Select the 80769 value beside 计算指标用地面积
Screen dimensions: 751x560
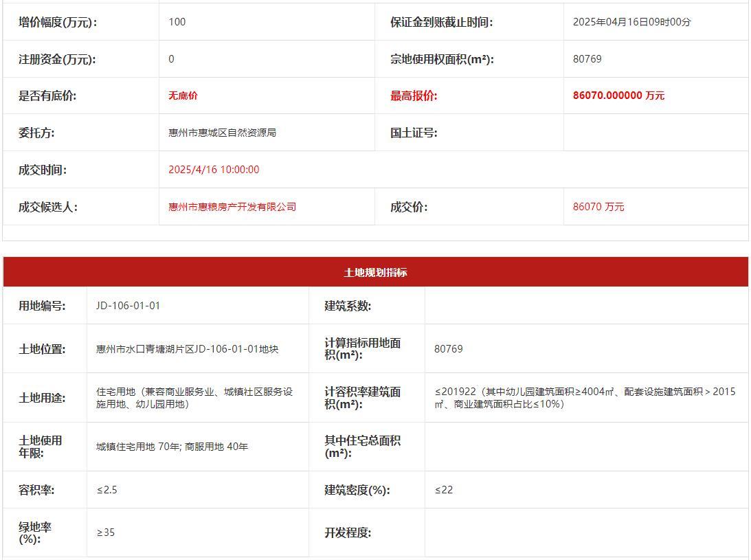(x=448, y=349)
